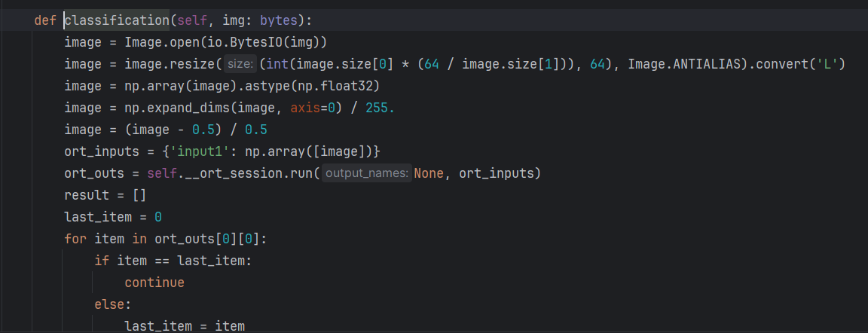Click the 'size:' inlay parameter hint
This screenshot has width=868, height=333.
click(240, 65)
